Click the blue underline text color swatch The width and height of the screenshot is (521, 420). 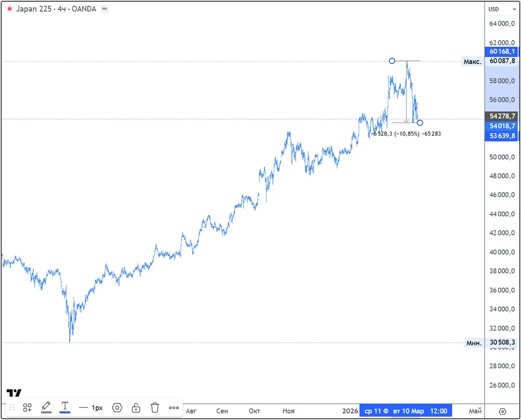tap(65, 412)
